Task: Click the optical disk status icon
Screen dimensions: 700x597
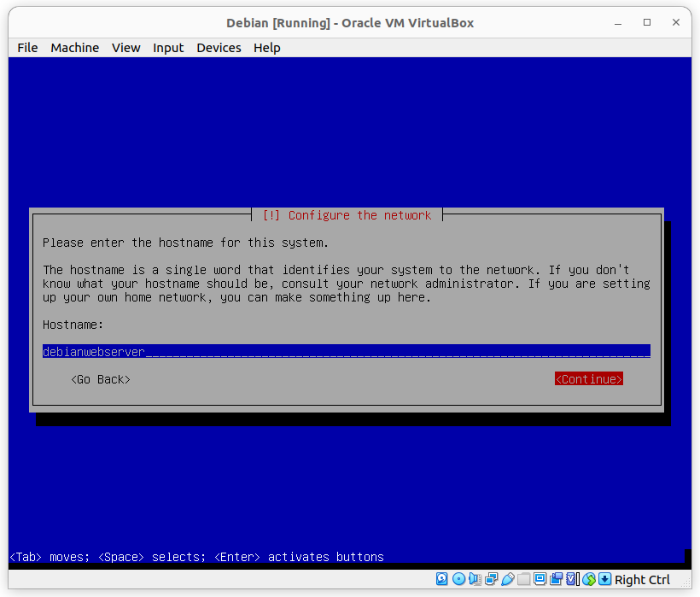Action: point(458,579)
